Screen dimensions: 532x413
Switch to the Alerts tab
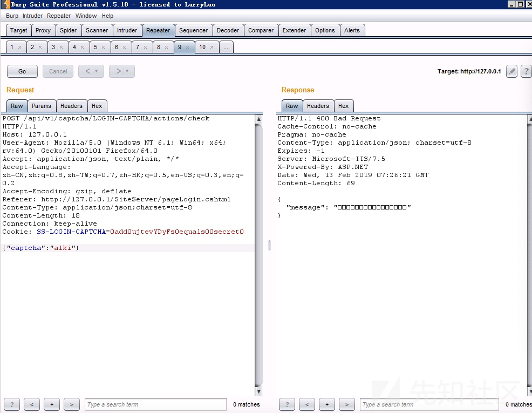pos(352,30)
